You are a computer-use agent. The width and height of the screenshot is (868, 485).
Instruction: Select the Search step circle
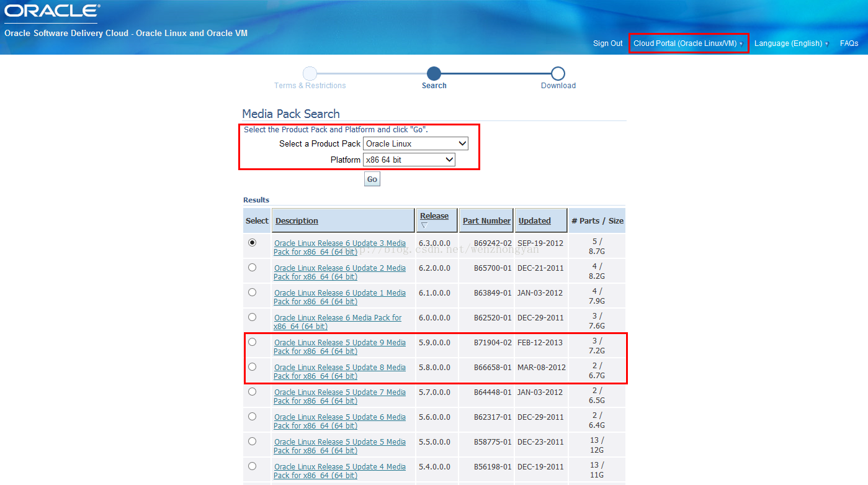(x=434, y=74)
